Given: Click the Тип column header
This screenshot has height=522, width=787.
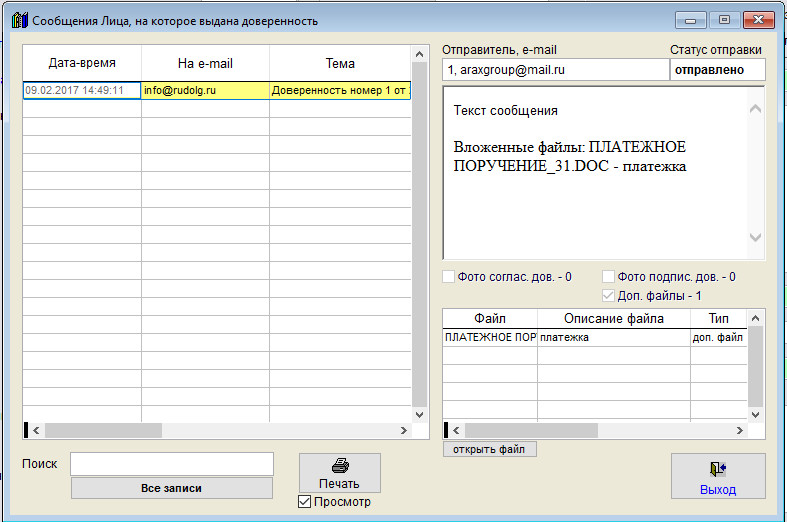Looking at the screenshot, I should pos(719,318).
